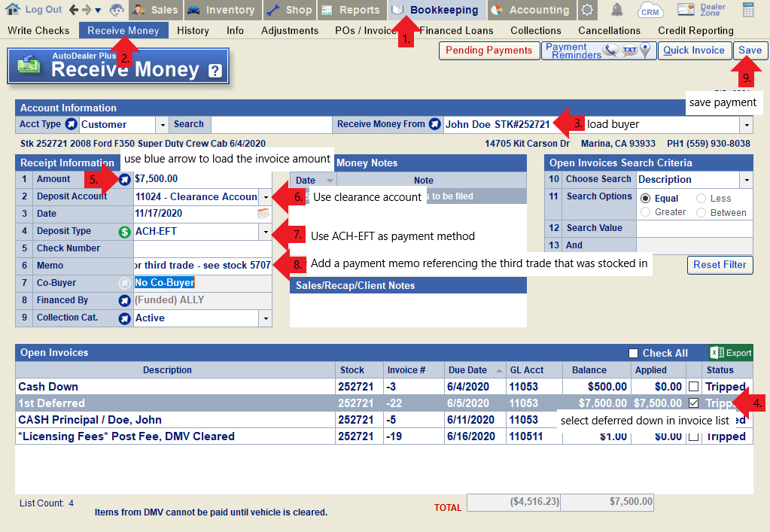Click the Memo field text
This screenshot has height=532, width=770.
[x=202, y=266]
